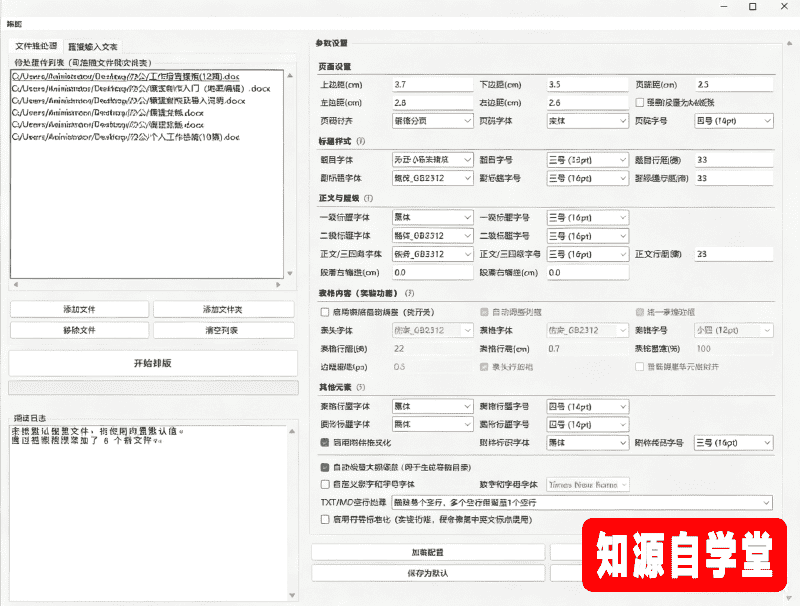Toggle the last checkbox below TXT/MD dropdown
This screenshot has height=606, width=800.
pyautogui.click(x=324, y=519)
